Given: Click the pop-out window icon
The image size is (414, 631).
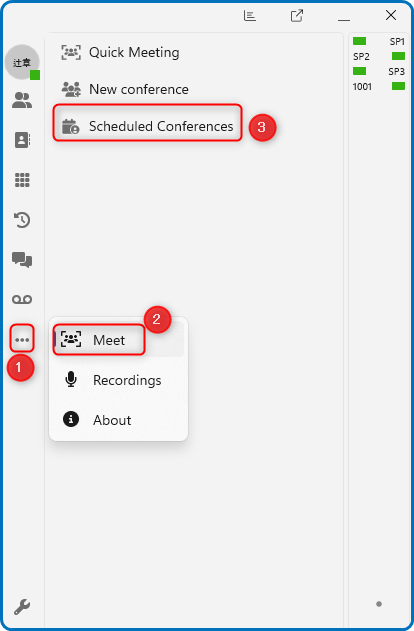Looking at the screenshot, I should [x=297, y=16].
